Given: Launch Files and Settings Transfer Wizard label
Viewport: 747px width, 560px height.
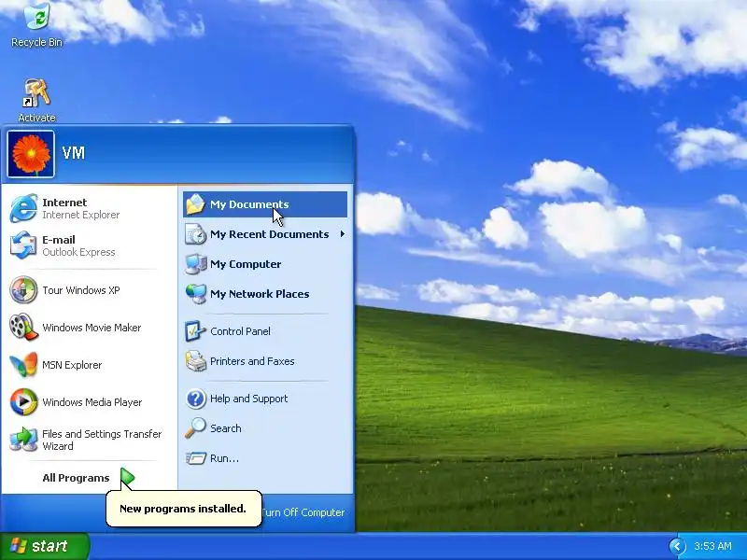Looking at the screenshot, I should [102, 440].
